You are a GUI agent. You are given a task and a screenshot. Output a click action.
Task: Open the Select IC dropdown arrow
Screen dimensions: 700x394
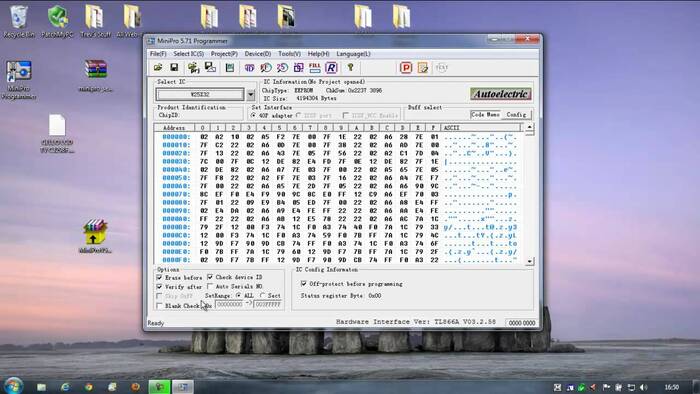point(250,95)
